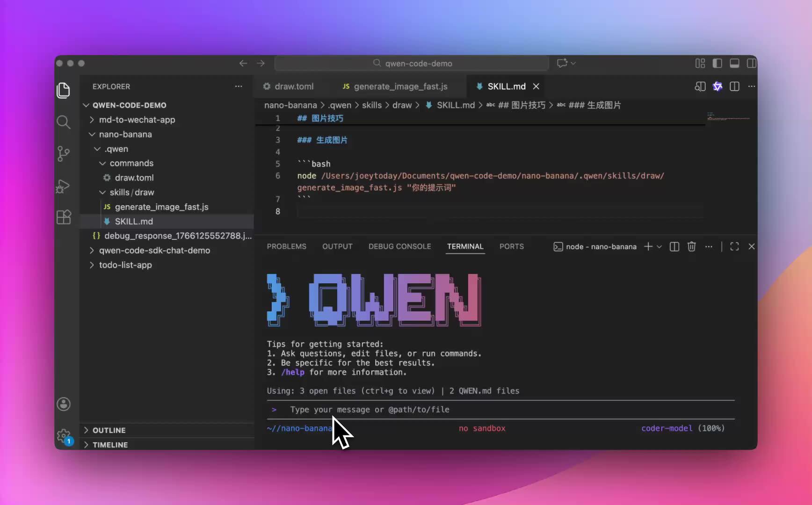Expand the OUTLINE section
Viewport: 812px width, 505px height.
pyautogui.click(x=167, y=430)
